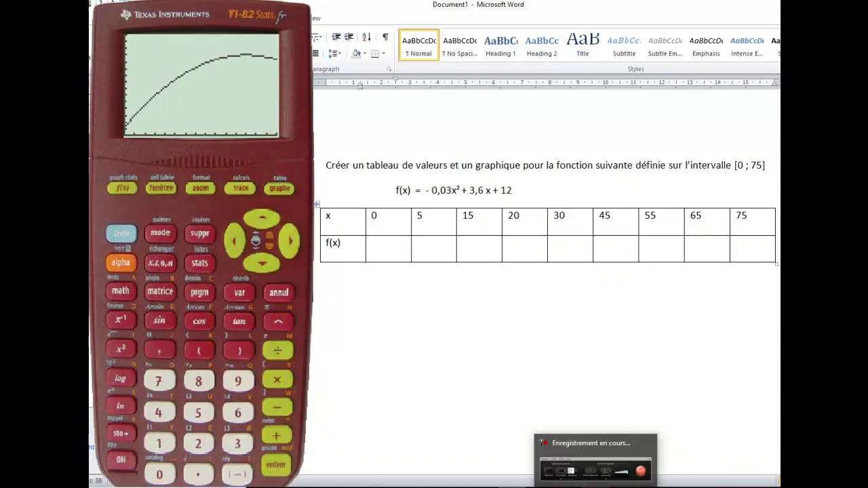Apply the Title style
This screenshot has height=488, width=868.
[x=583, y=45]
